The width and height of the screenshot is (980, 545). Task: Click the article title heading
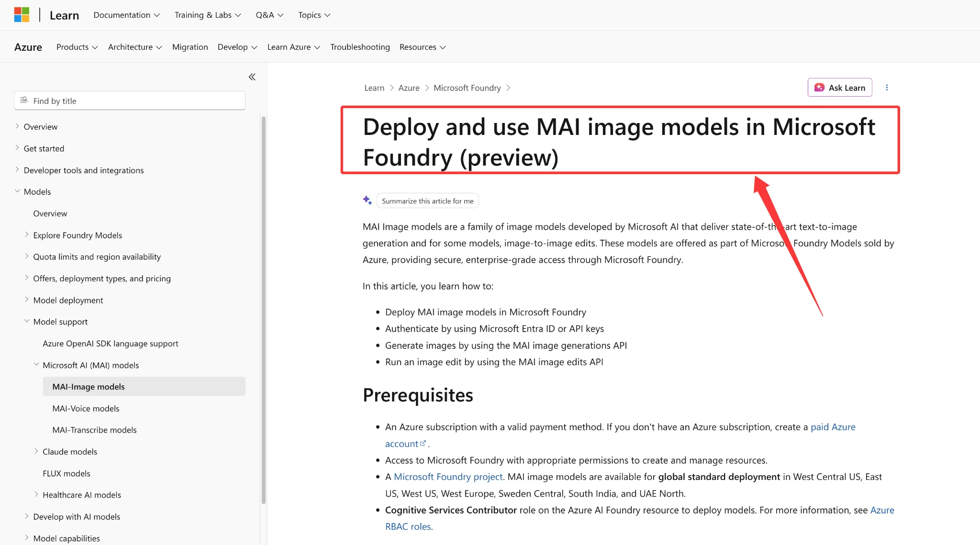click(x=619, y=142)
